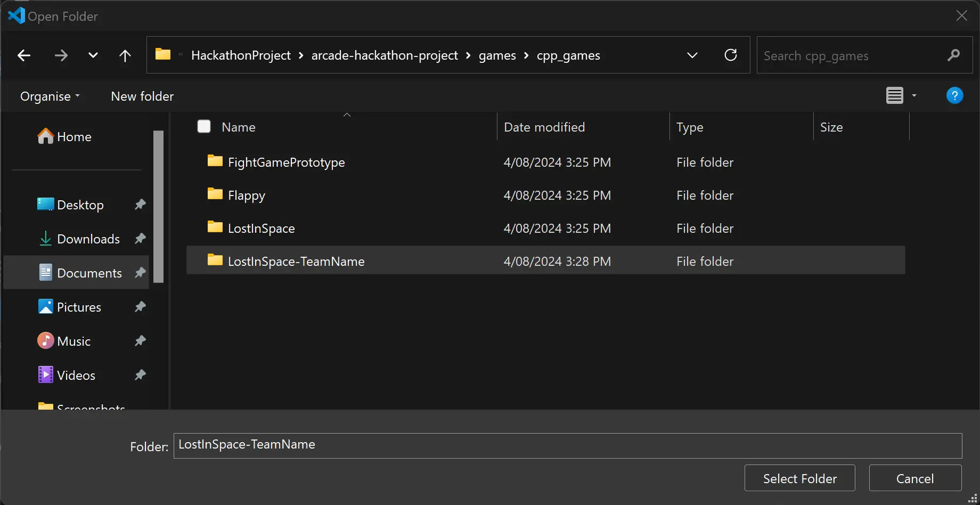This screenshot has width=980, height=505.
Task: Go forward using the forward arrow
Action: point(61,55)
